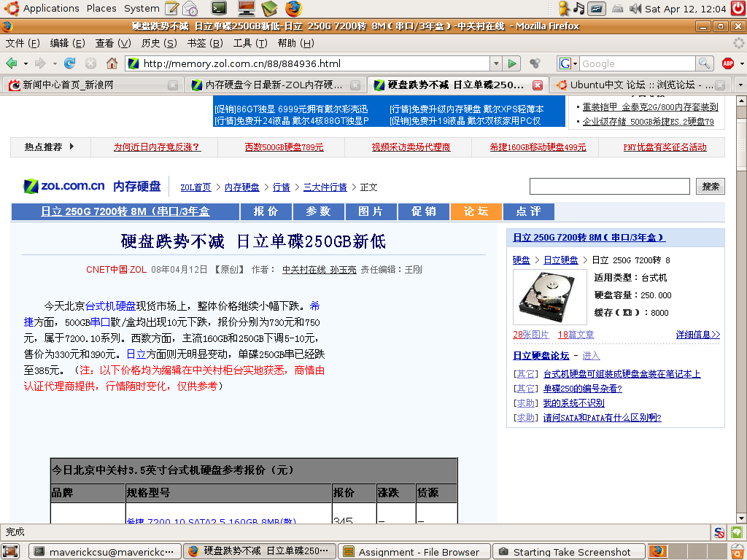747x560 pixels.
Task: Open the mail launcher in top panel
Action: tap(190, 8)
